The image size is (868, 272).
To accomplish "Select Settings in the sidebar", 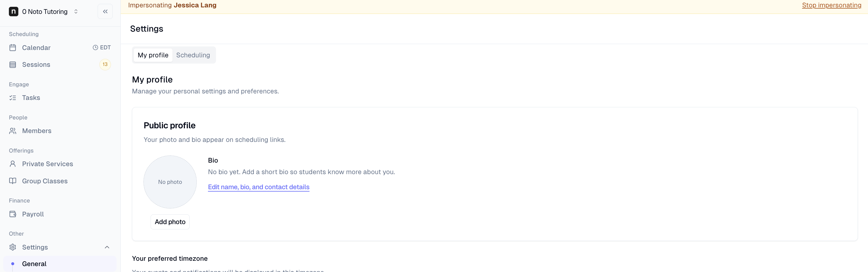I will [x=35, y=247].
